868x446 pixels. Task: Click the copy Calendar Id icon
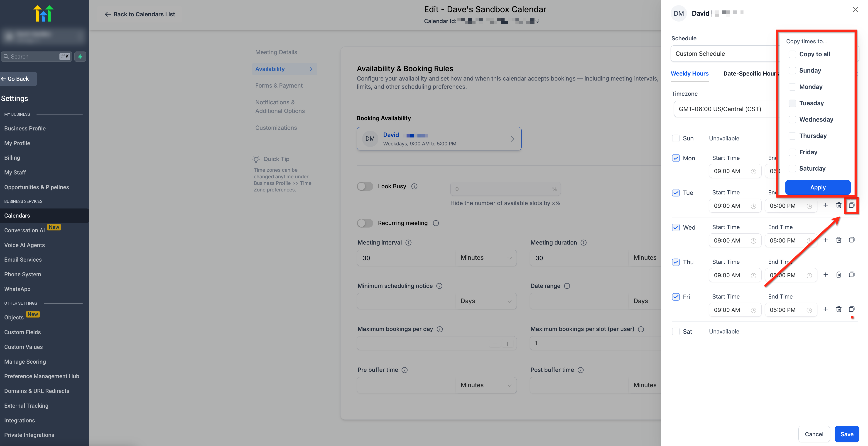point(537,21)
